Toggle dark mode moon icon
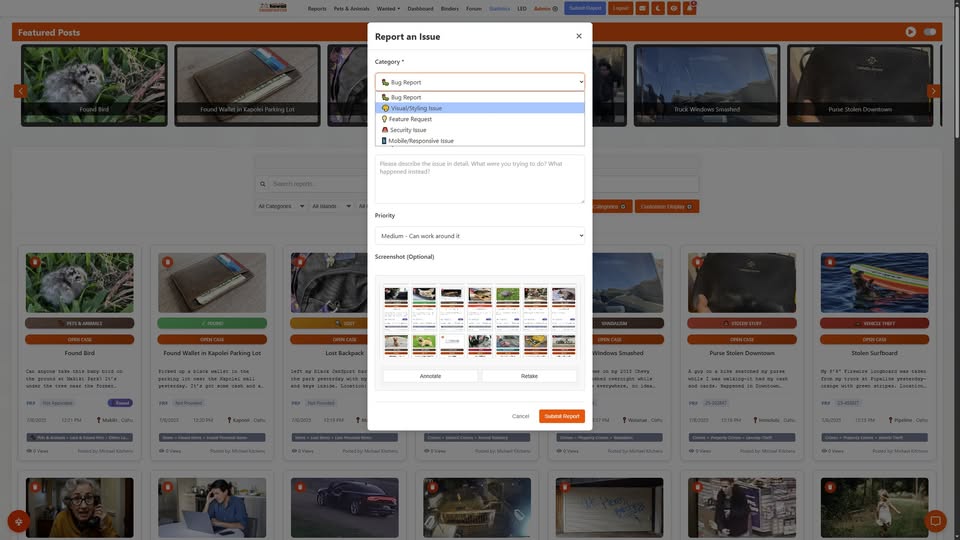Viewport: 960px width, 540px height. pos(658,8)
